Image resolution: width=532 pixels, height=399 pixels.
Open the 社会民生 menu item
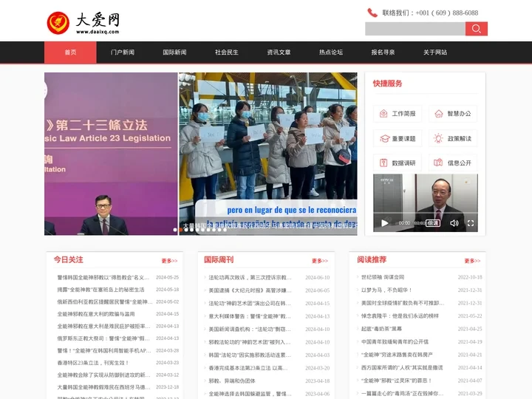[227, 52]
